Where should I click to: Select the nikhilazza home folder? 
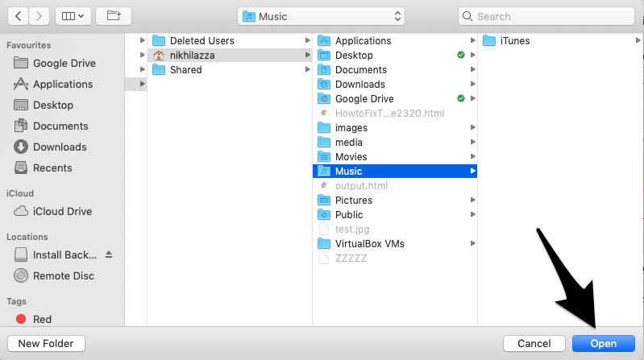(x=230, y=55)
